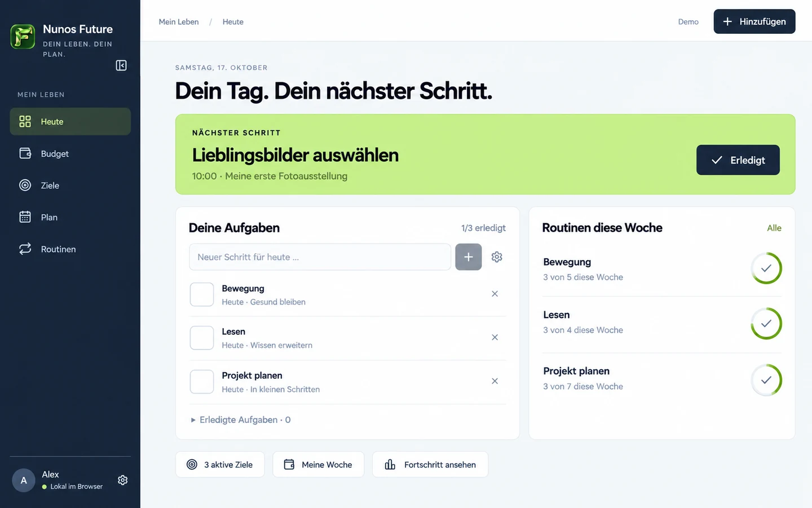This screenshot has height=508, width=812.
Task: Click the plus button to add task
Action: click(x=469, y=257)
